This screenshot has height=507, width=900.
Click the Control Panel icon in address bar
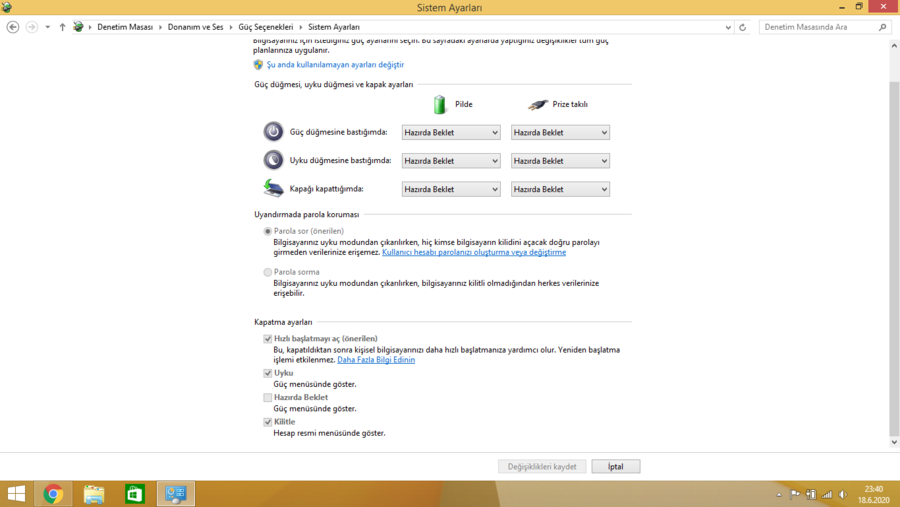coord(79,27)
